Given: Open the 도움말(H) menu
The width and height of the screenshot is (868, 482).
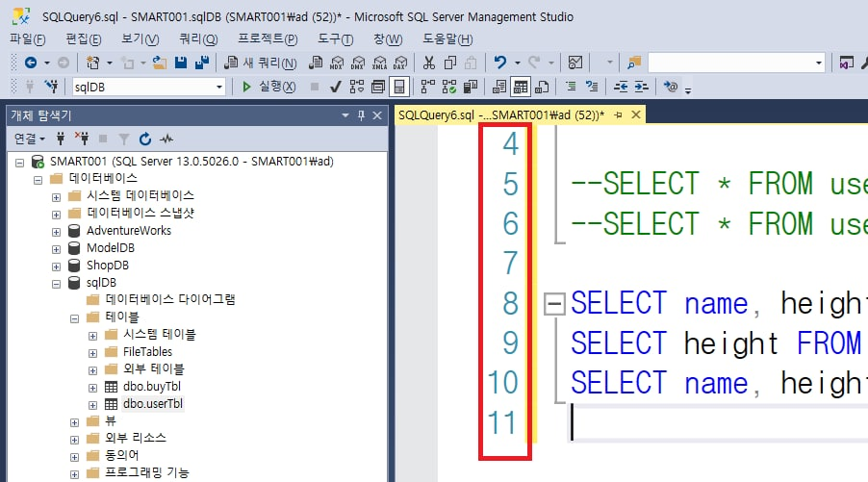Looking at the screenshot, I should 447,38.
